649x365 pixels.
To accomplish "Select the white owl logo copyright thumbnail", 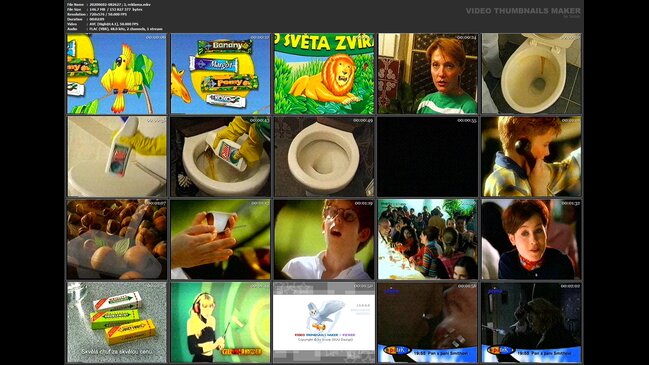I will tap(324, 322).
